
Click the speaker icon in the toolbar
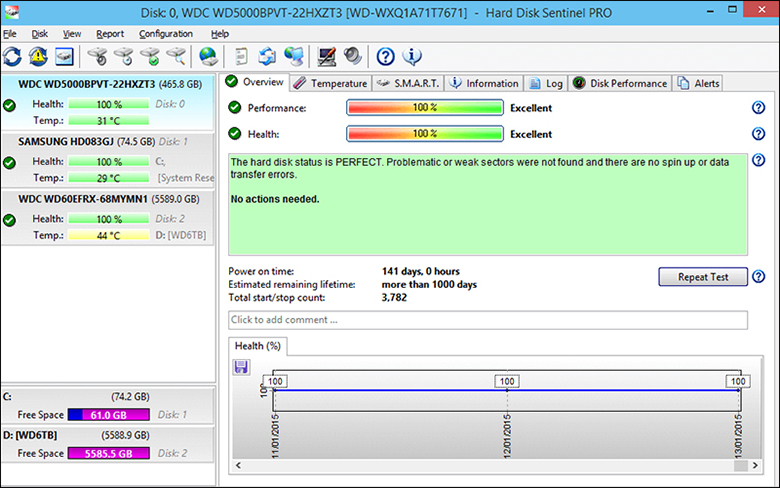[x=352, y=56]
